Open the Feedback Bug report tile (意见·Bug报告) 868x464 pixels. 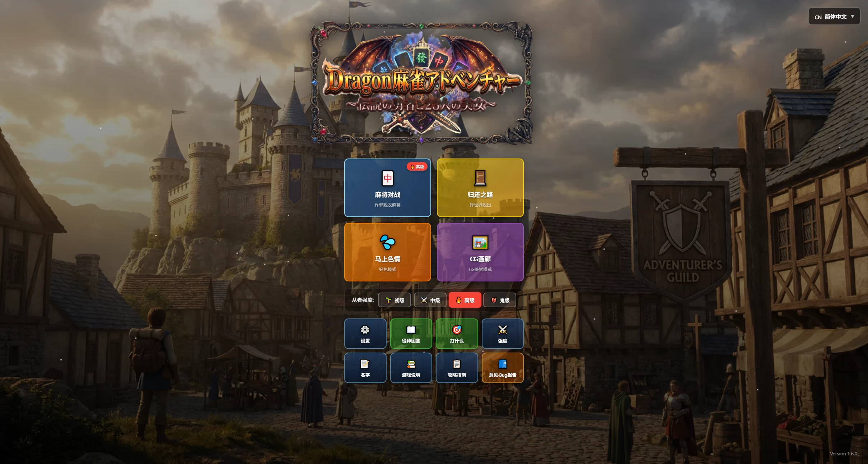tap(502, 368)
